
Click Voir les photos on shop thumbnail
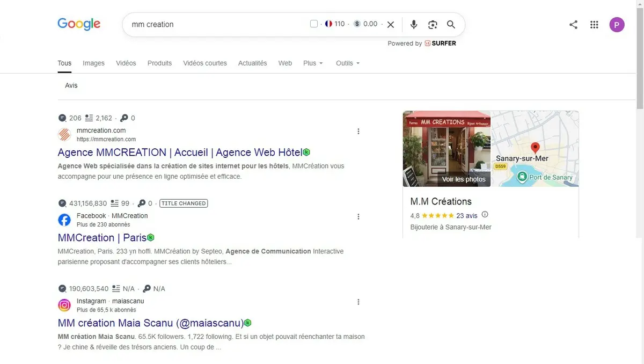(x=464, y=179)
